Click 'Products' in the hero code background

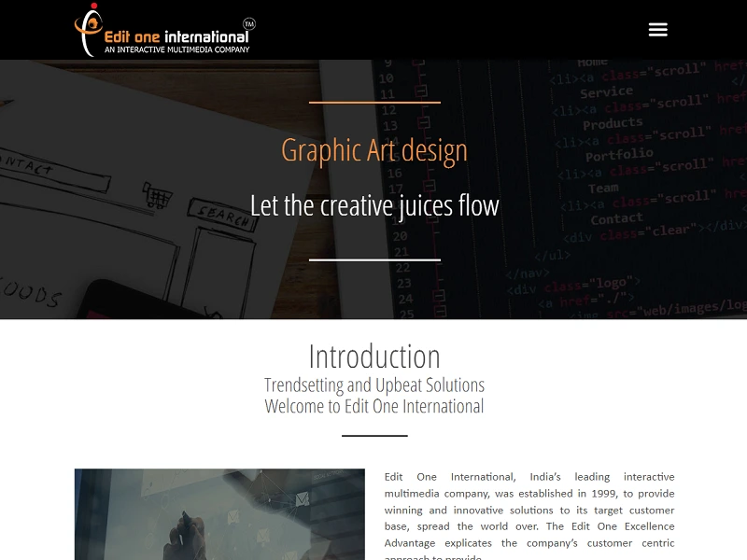click(x=613, y=123)
